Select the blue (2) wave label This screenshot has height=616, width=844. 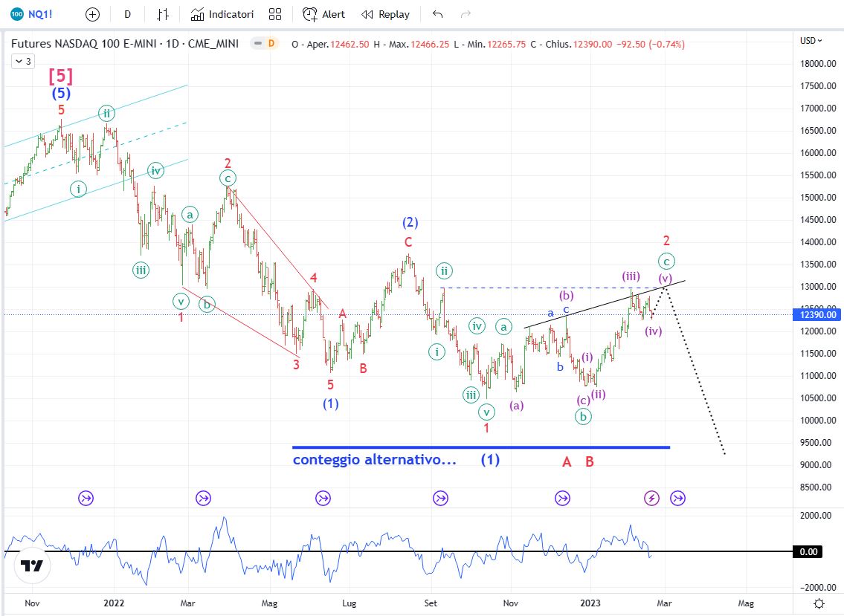click(410, 222)
